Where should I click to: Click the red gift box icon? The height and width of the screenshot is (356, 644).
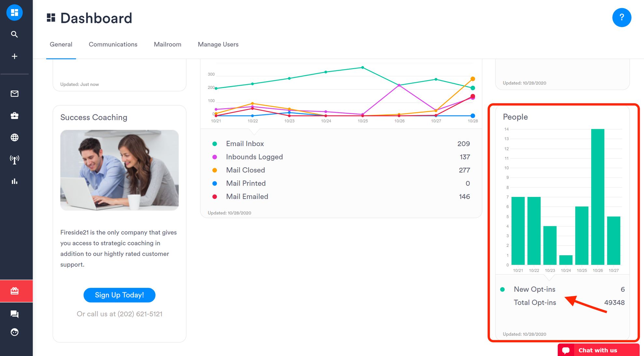tap(14, 291)
